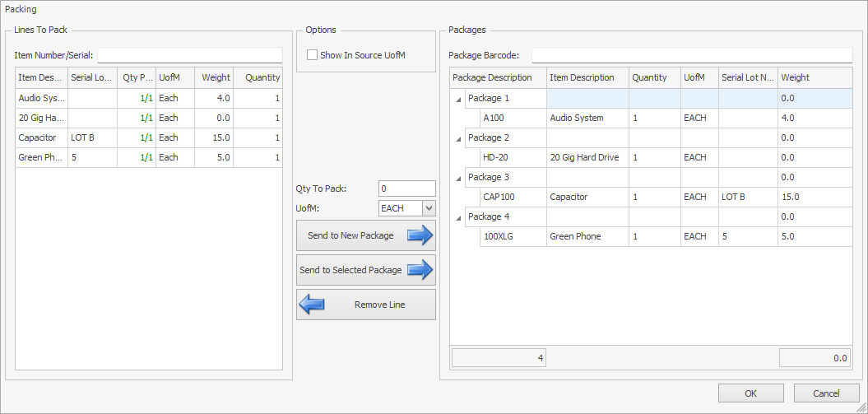Click the Send to New Package button
This screenshot has height=414, width=868.
click(365, 235)
